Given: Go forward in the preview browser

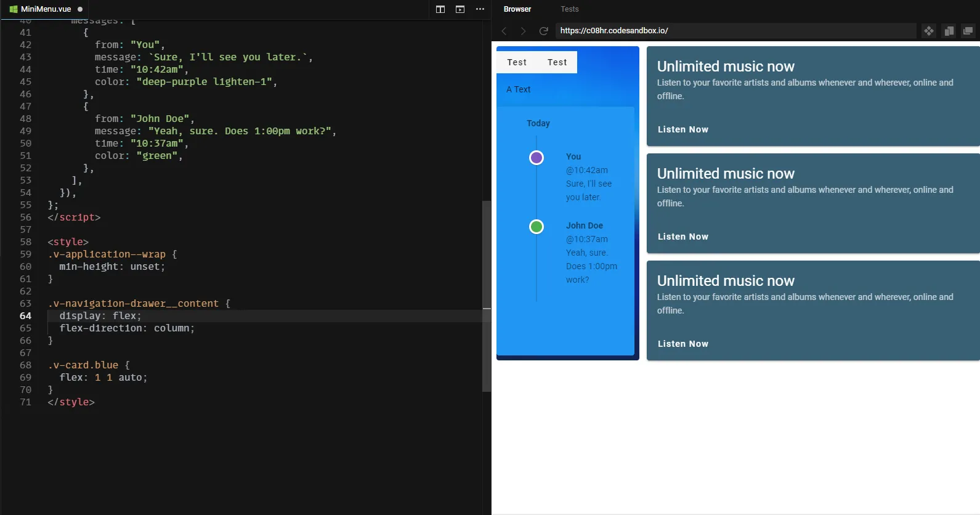Looking at the screenshot, I should [523, 31].
